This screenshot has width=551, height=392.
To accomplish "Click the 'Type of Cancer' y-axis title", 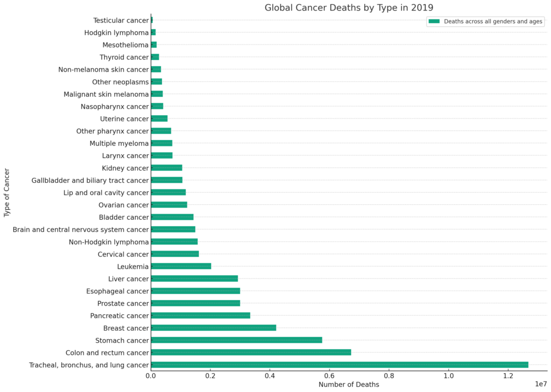I will tap(7, 193).
